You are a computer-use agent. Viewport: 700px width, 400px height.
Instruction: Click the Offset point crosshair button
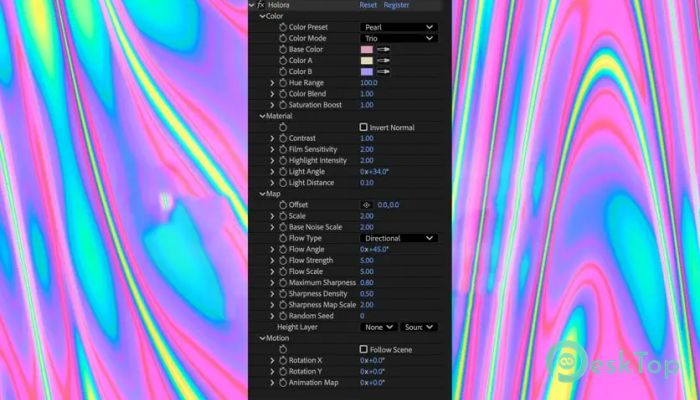pyautogui.click(x=367, y=205)
